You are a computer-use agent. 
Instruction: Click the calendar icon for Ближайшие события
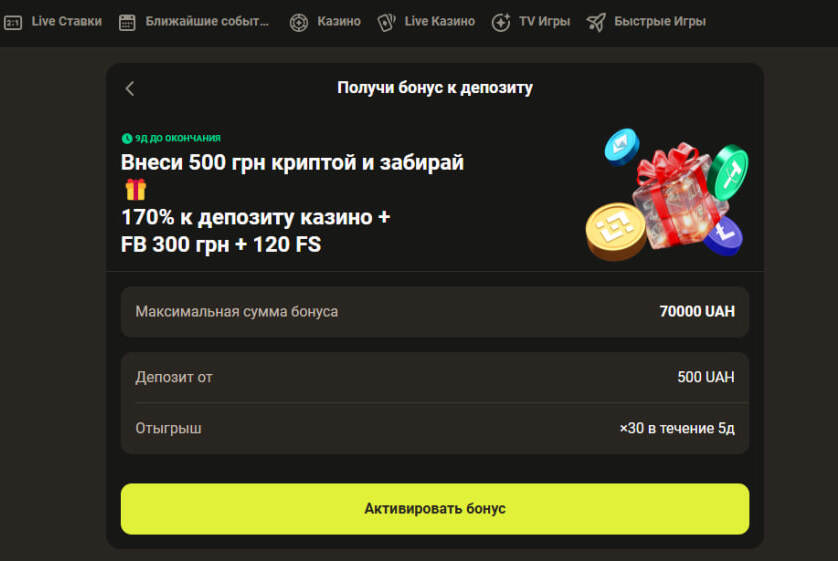coord(127,22)
